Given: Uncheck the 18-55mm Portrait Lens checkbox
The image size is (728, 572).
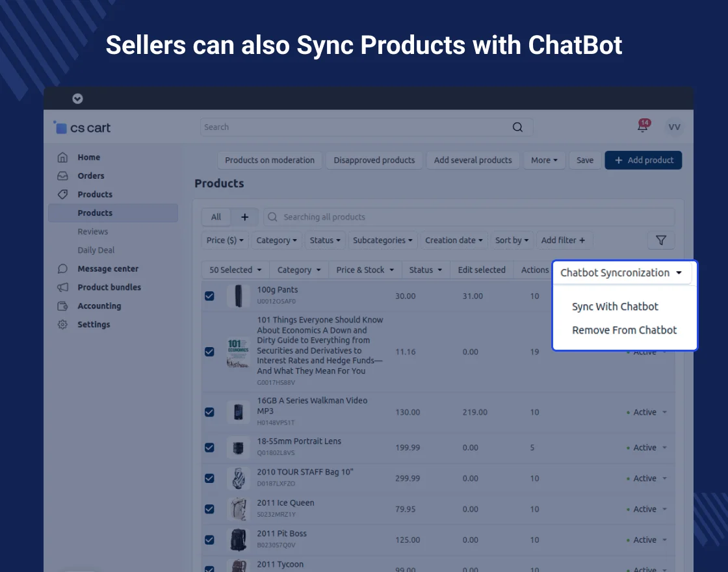Looking at the screenshot, I should (x=209, y=447).
